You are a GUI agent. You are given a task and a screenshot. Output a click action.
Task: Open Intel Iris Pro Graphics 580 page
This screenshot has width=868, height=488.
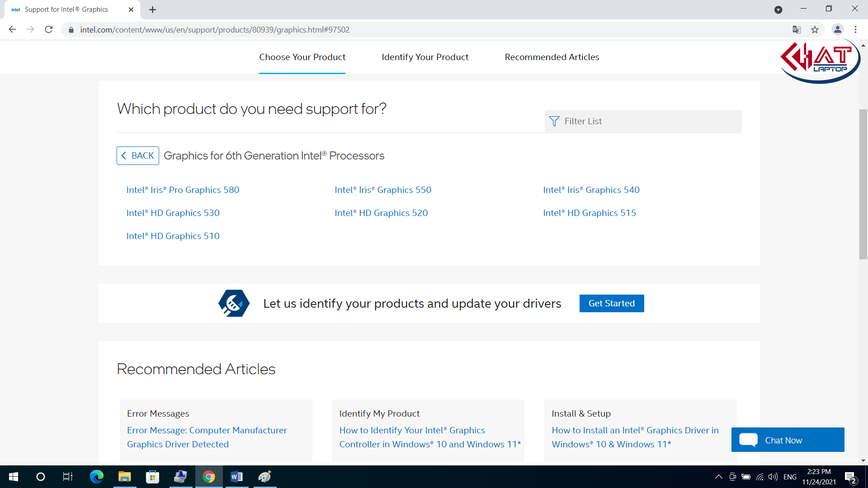tap(183, 189)
